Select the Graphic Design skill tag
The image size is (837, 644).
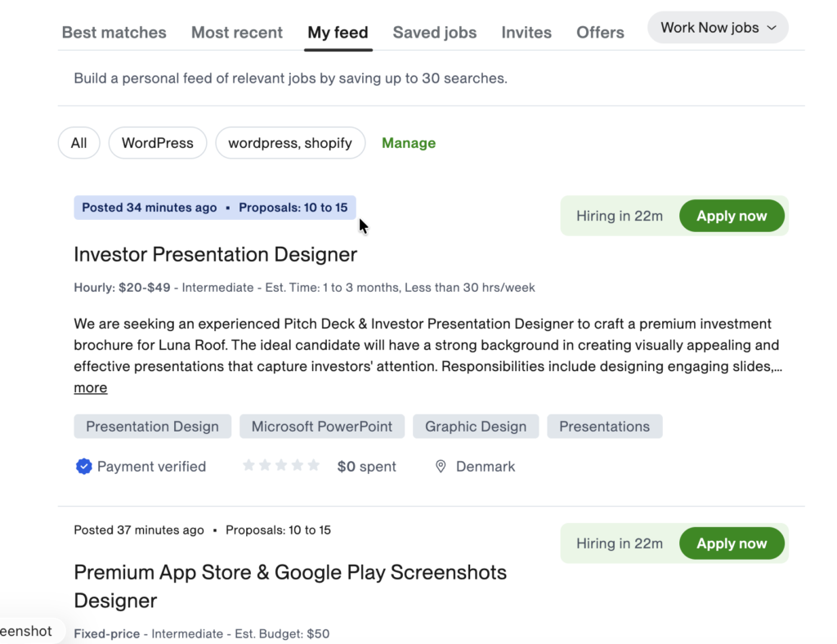pyautogui.click(x=476, y=427)
